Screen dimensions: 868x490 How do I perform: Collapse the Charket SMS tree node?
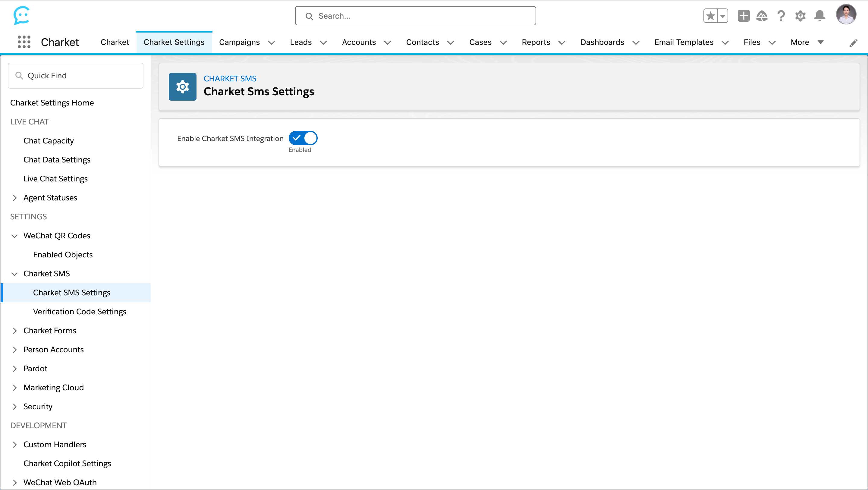[14, 274]
